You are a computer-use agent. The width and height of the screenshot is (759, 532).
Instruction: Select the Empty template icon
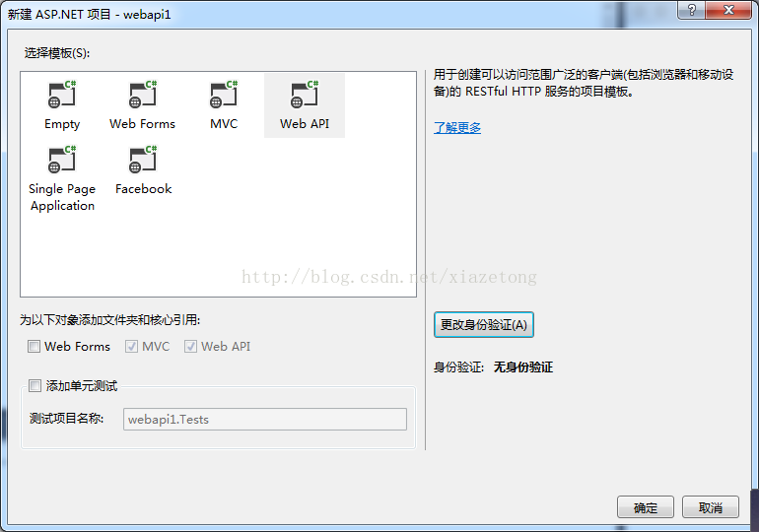coord(62,95)
